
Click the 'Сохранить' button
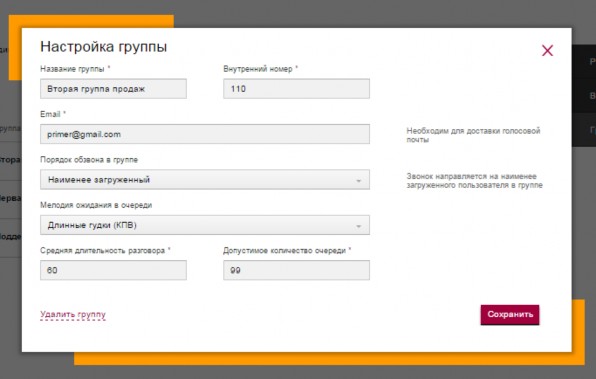510,315
